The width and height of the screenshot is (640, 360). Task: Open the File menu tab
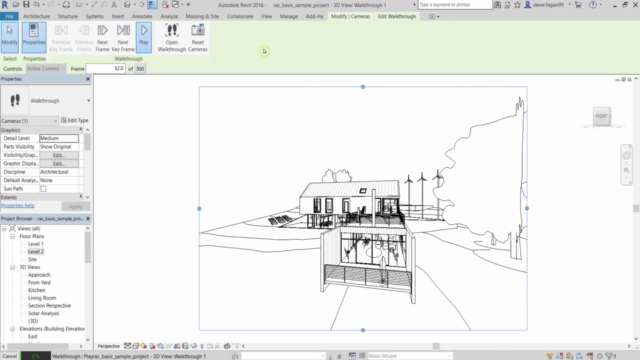[x=9, y=16]
